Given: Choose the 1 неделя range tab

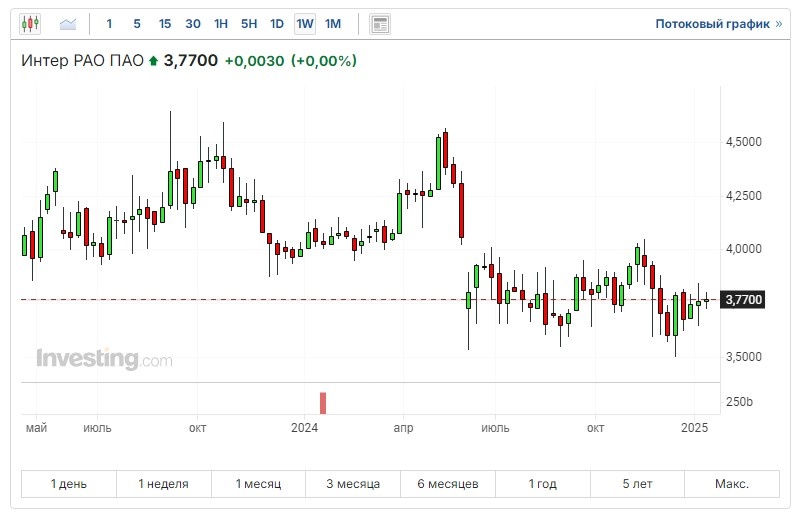Looking at the screenshot, I should click(164, 484).
